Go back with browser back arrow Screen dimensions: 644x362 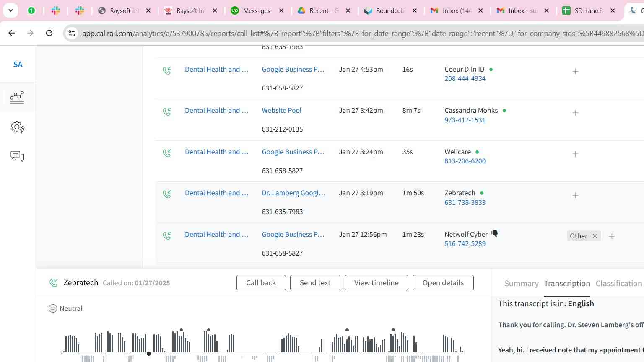12,33
